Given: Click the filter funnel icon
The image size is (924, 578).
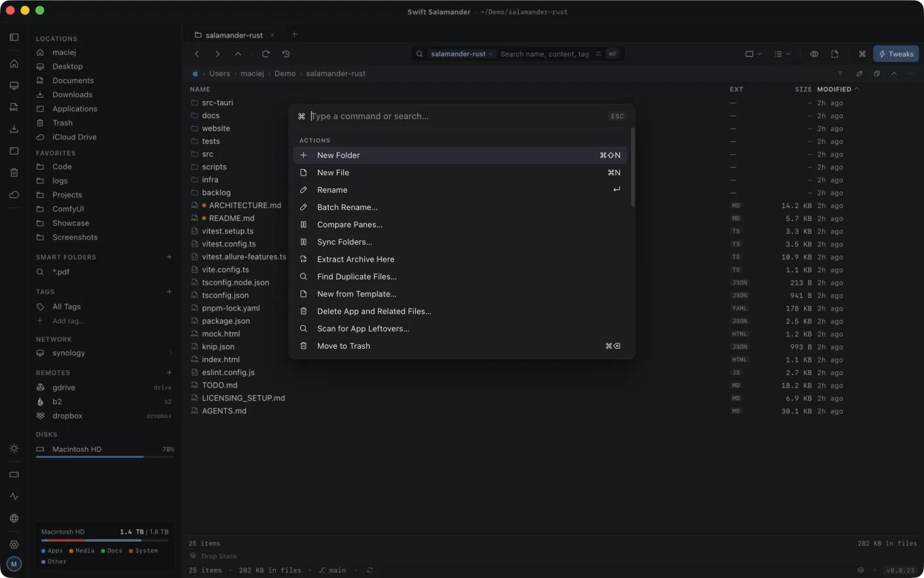Looking at the screenshot, I should tap(840, 74).
